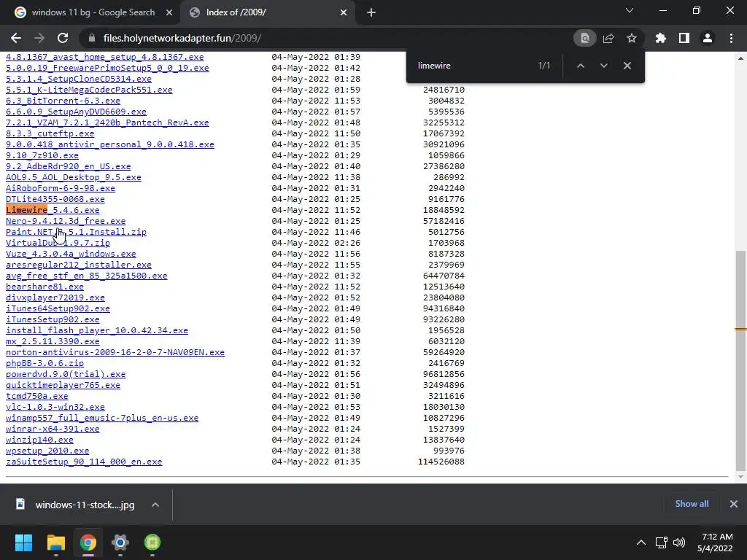Click AOL9.5_AOL_Desktop_9.5.exe link
747x560 pixels.
[x=74, y=177]
